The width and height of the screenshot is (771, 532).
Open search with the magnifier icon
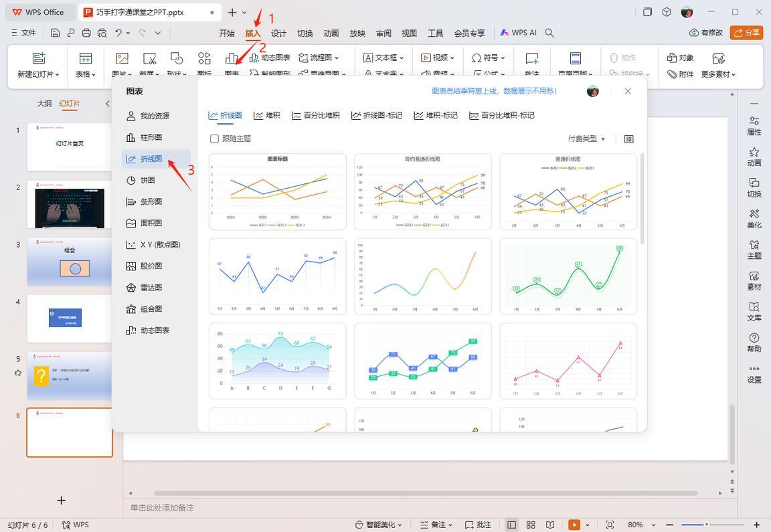549,33
